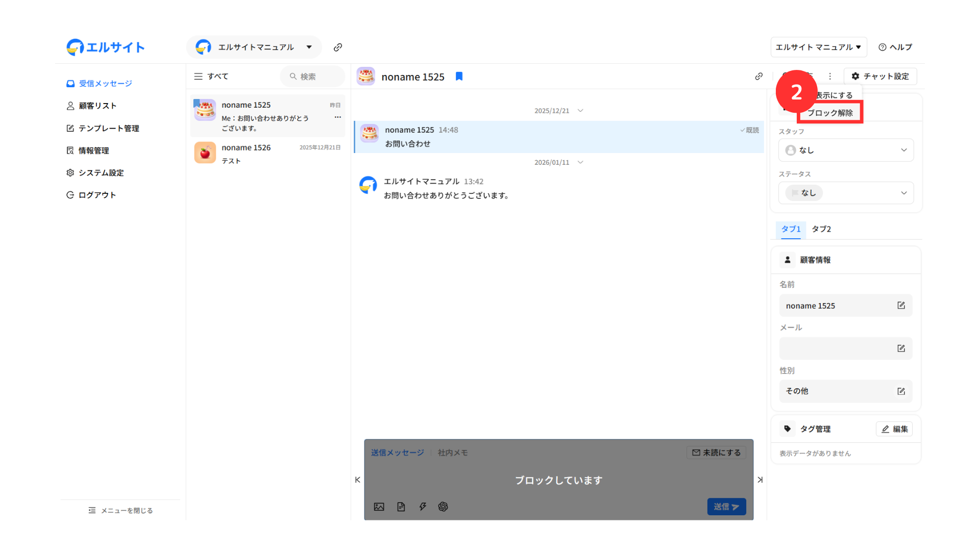Switch to タブ2 tab

click(x=821, y=229)
